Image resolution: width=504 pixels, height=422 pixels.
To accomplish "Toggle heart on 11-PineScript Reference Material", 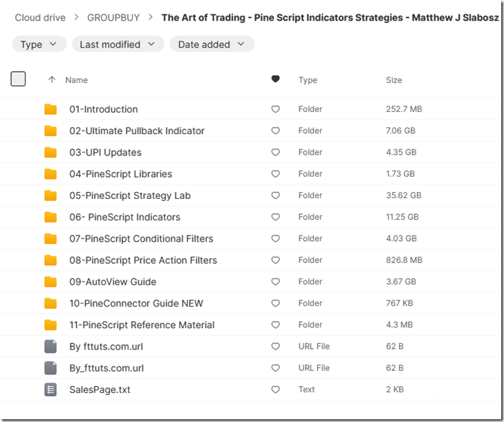I will [275, 325].
